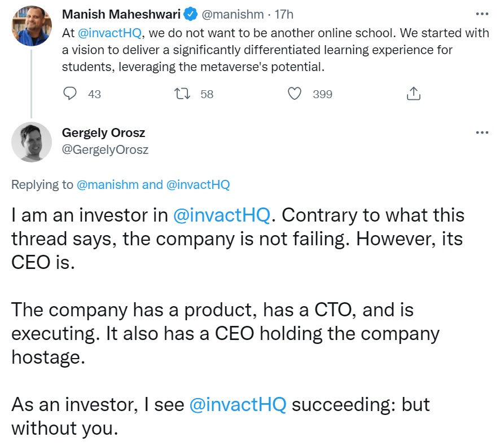Click the Manish Maheshwari display name
The image size is (504, 446).
121,14
